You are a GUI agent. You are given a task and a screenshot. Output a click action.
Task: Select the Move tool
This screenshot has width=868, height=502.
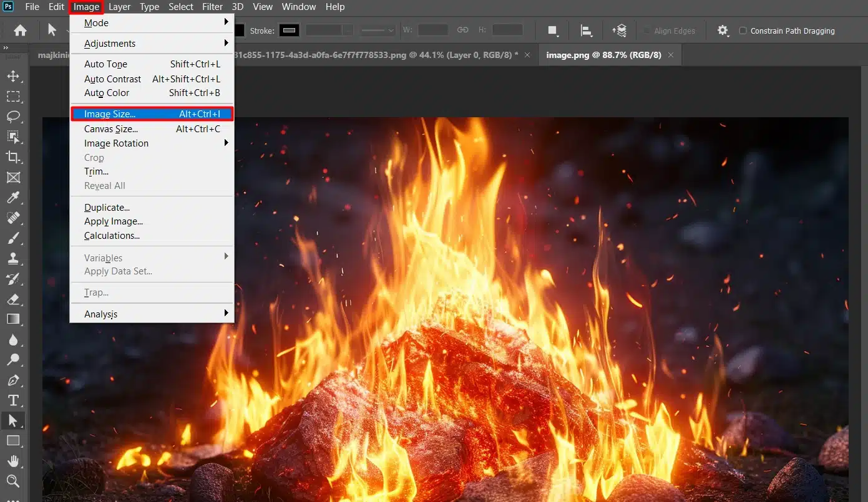tap(13, 76)
